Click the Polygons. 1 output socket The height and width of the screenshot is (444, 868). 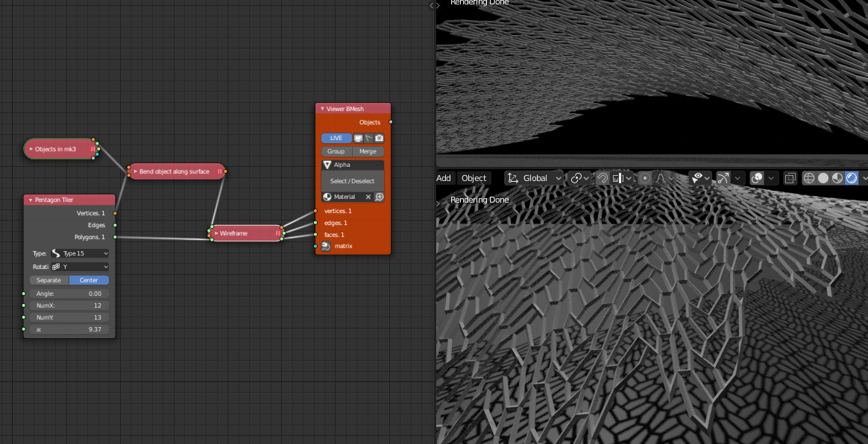coord(115,237)
